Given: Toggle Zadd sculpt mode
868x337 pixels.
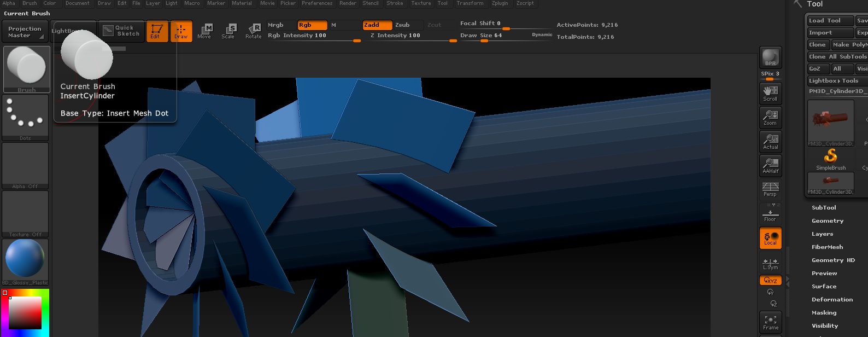Looking at the screenshot, I should click(x=377, y=25).
